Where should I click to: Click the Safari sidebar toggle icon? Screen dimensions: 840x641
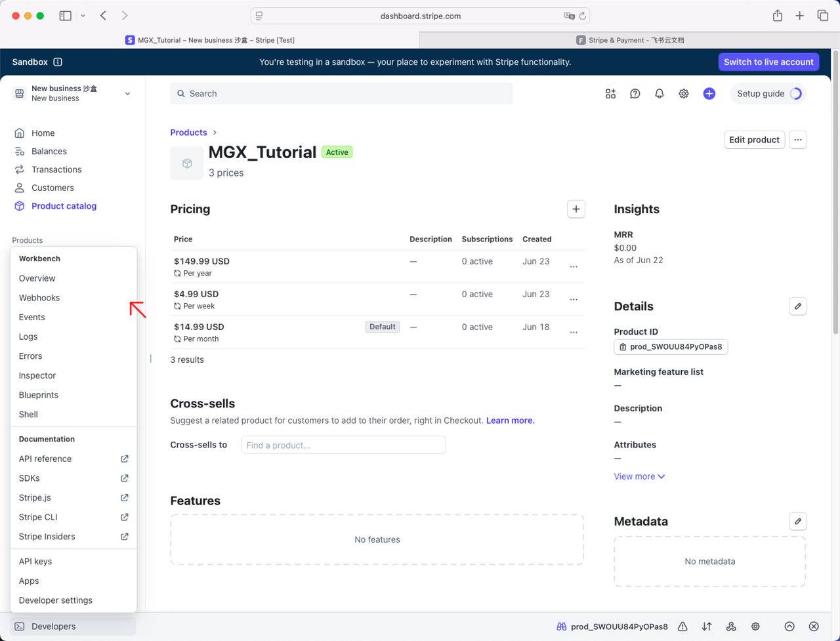tap(66, 16)
